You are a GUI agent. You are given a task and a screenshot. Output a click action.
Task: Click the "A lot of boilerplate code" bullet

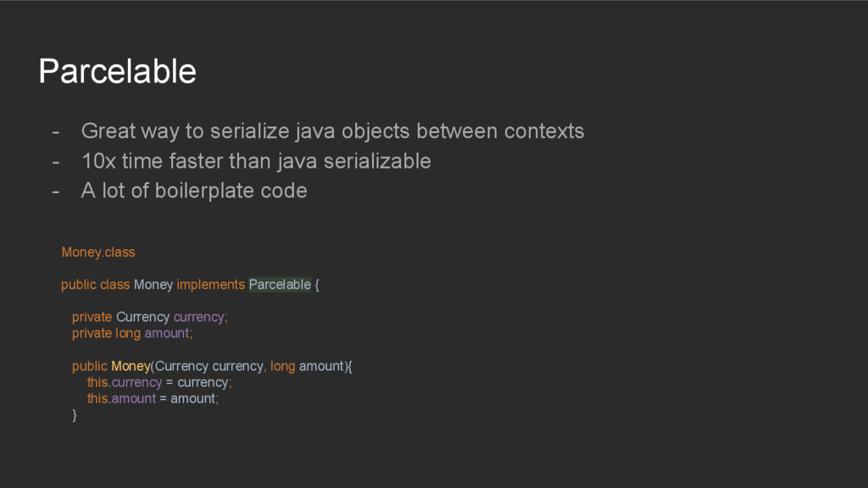tap(193, 191)
